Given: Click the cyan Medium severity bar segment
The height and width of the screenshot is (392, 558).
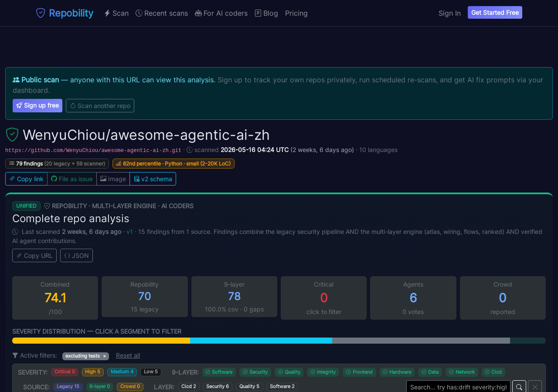Looking at the screenshot, I should tap(261, 341).
